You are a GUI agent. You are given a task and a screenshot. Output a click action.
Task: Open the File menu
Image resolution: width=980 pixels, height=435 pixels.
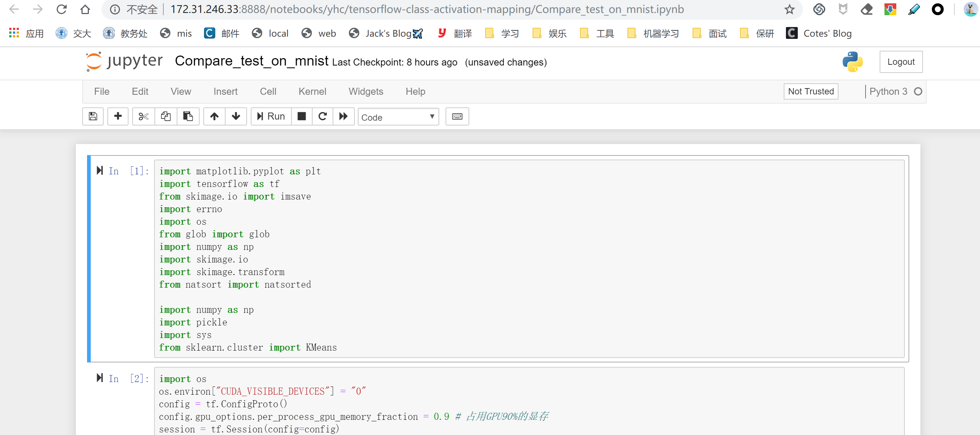(101, 92)
